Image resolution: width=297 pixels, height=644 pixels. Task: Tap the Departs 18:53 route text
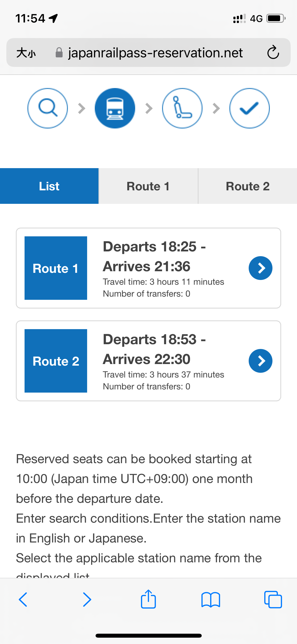[x=154, y=339]
